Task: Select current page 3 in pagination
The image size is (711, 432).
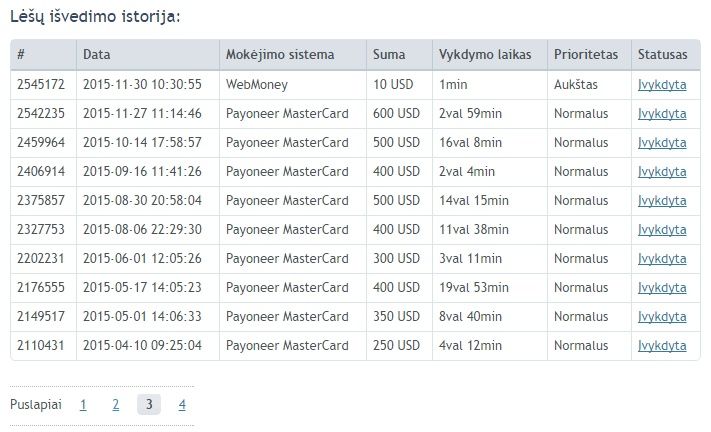Action: click(x=149, y=404)
